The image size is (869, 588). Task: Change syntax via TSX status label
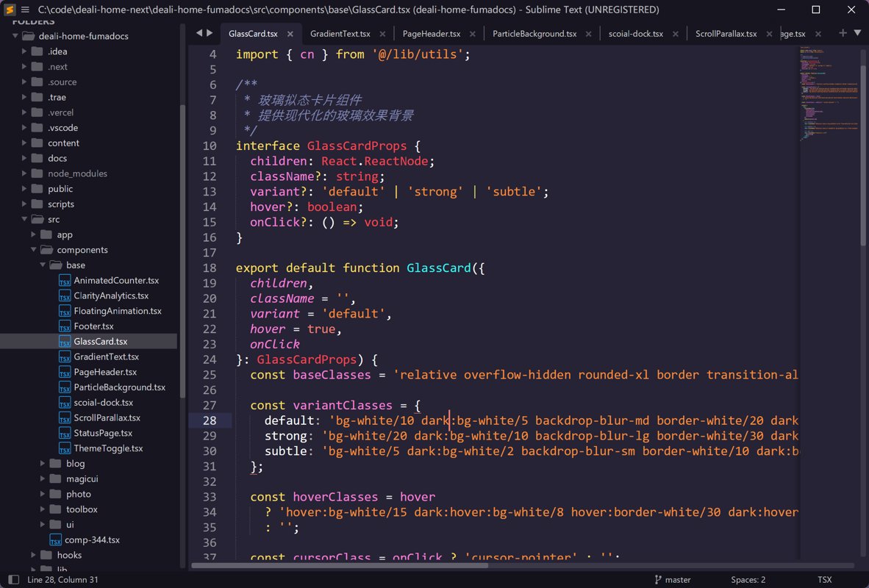(x=824, y=580)
